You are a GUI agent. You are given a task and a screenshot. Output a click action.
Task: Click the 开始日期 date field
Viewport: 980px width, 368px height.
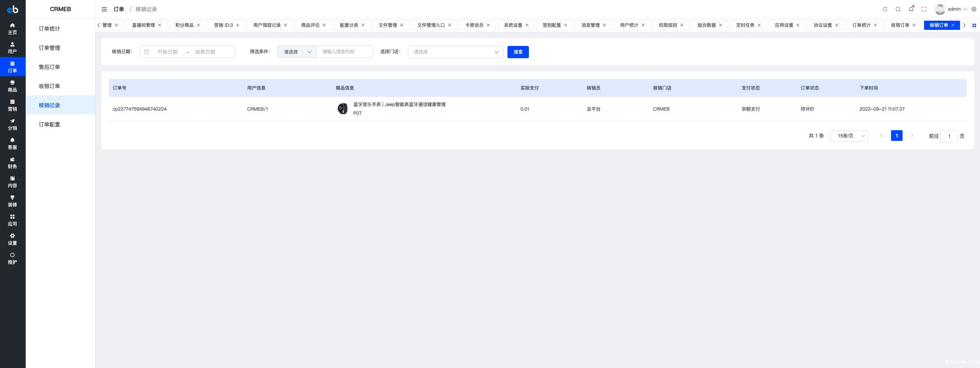coord(167,52)
